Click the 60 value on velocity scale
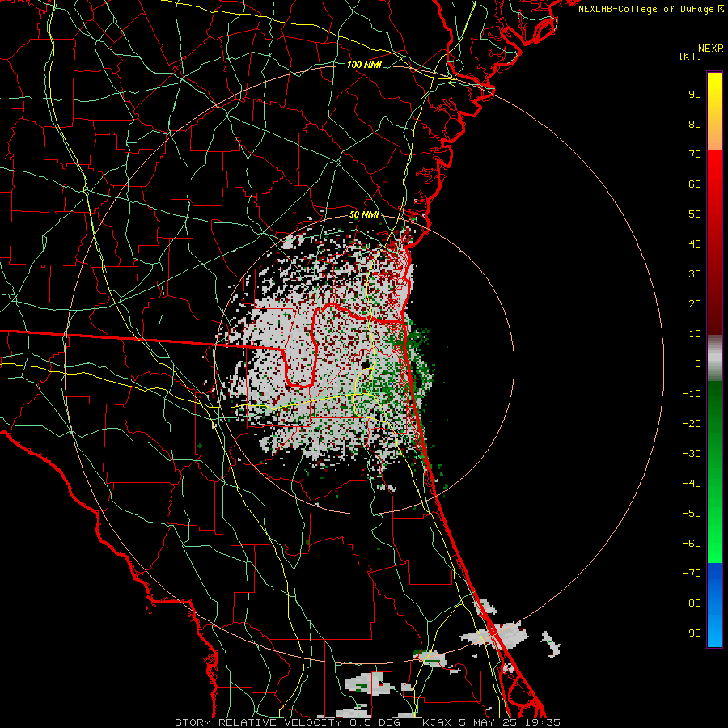The width and height of the screenshot is (728, 728). 695,184
